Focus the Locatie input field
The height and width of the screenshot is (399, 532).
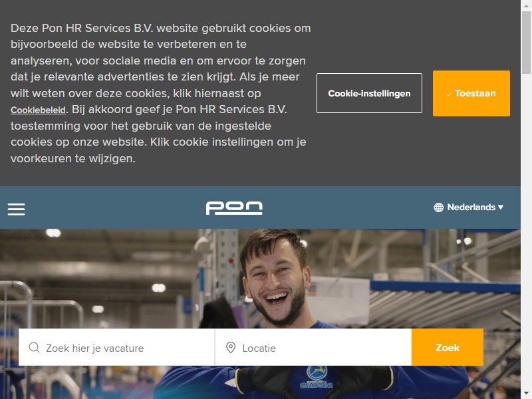[313, 347]
